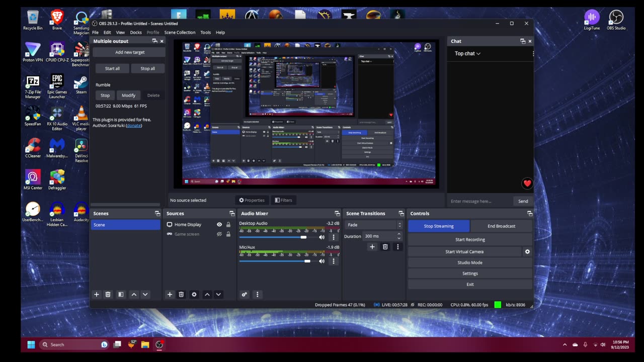Screen dimensions: 644x362
Task: Add a new scene with plus icon
Action: click(97, 295)
